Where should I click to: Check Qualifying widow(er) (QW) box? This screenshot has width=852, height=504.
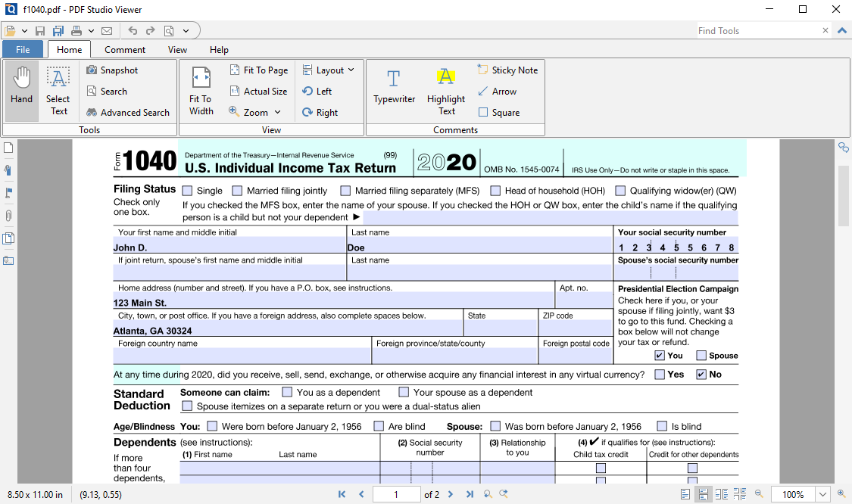[x=620, y=191]
